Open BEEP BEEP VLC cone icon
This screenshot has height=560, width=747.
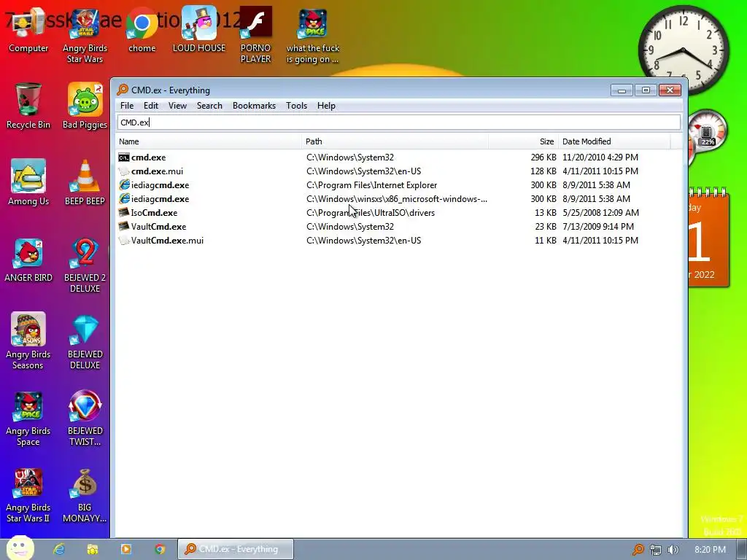[x=85, y=182]
